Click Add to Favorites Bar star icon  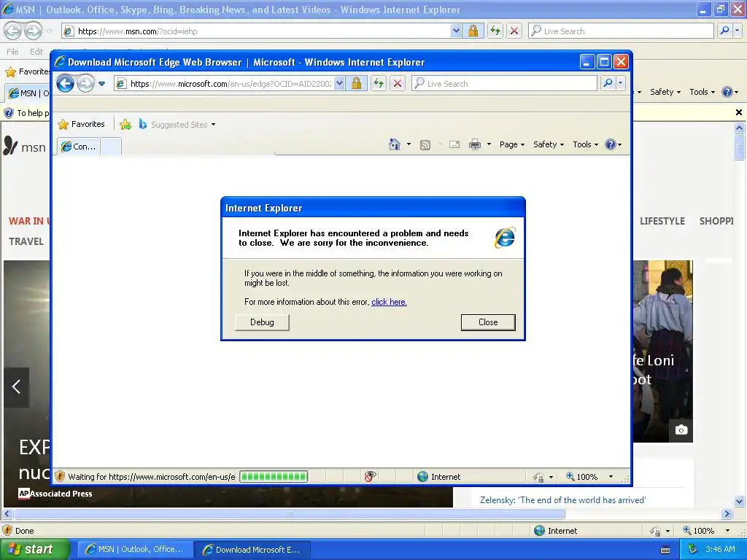(125, 124)
